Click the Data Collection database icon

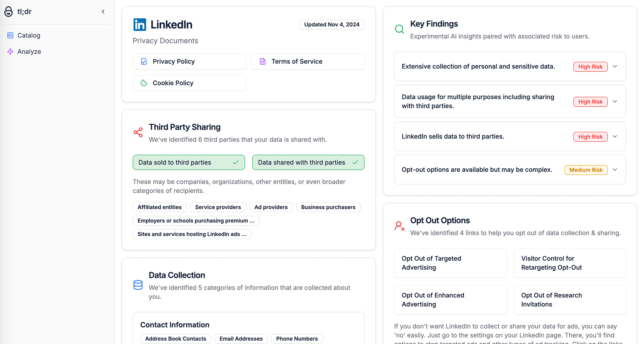pyautogui.click(x=138, y=285)
